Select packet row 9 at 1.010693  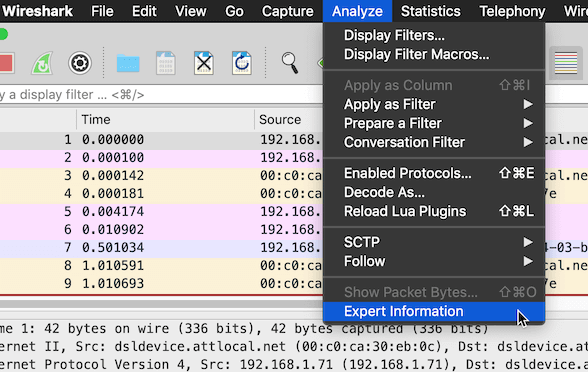tap(161, 284)
